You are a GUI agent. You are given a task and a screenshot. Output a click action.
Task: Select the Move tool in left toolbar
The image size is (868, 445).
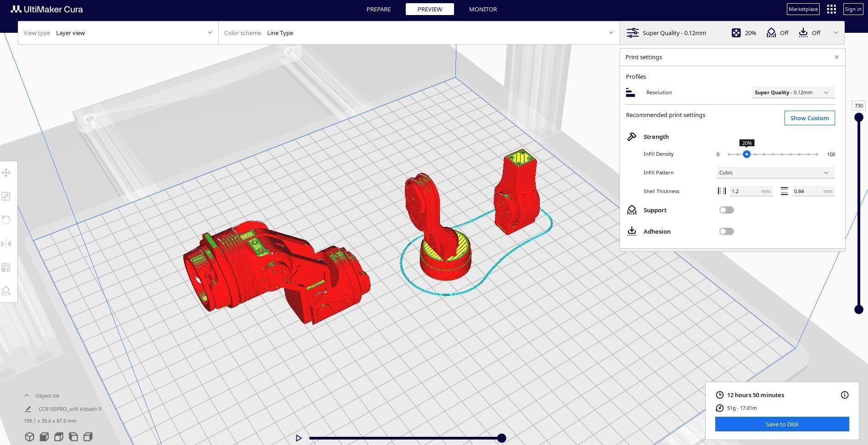6,173
